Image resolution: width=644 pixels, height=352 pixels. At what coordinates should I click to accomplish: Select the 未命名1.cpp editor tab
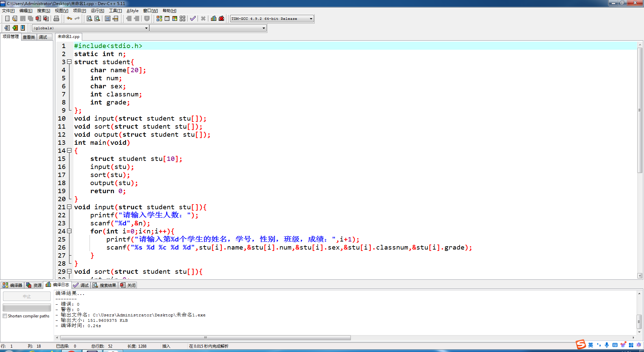click(x=68, y=37)
